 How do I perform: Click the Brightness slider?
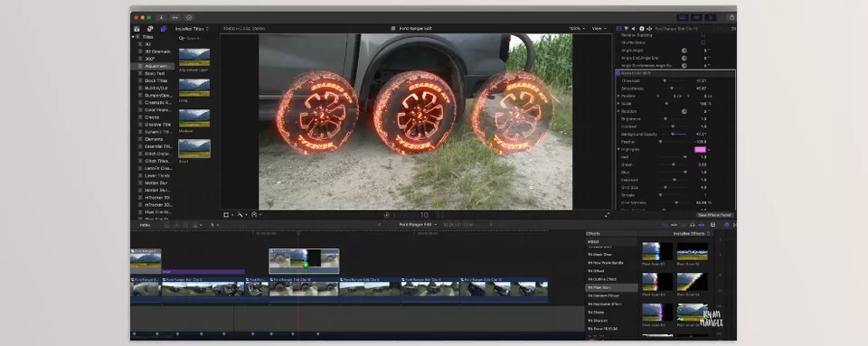coord(672,119)
